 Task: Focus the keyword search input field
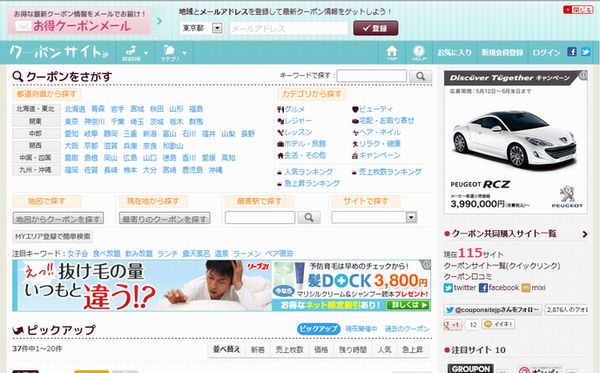(372, 76)
